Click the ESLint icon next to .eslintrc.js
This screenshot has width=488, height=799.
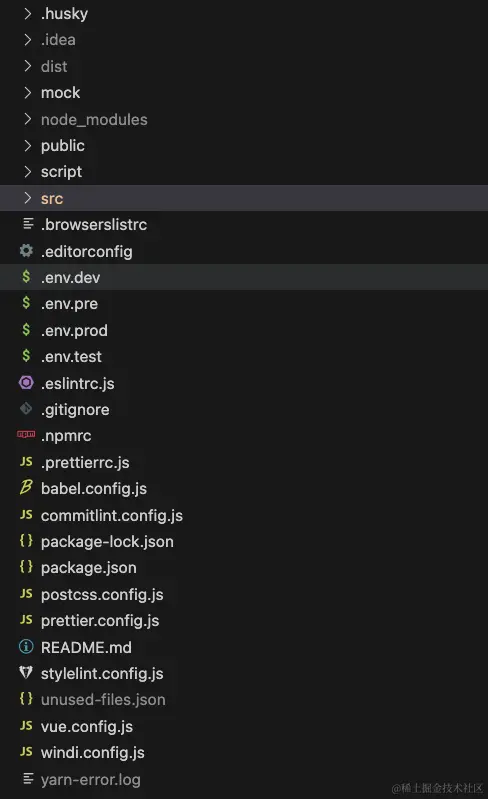coord(26,383)
